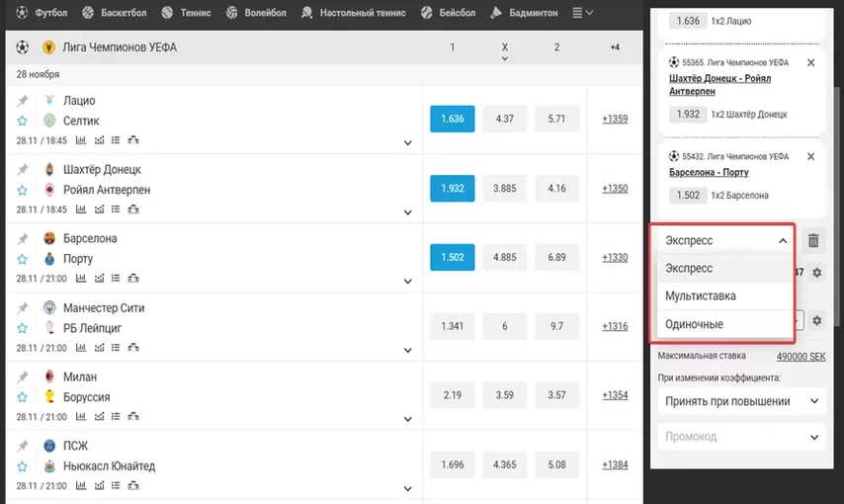The width and height of the screenshot is (844, 504).
Task: Click trash icon to clear bet slip
Action: point(813,240)
